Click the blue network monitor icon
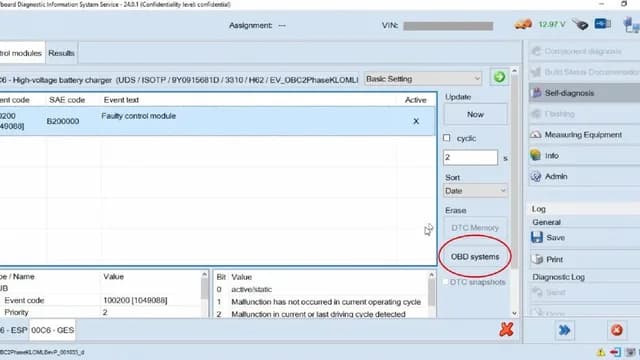Image resolution: width=640 pixels, height=360 pixels. (x=602, y=24)
